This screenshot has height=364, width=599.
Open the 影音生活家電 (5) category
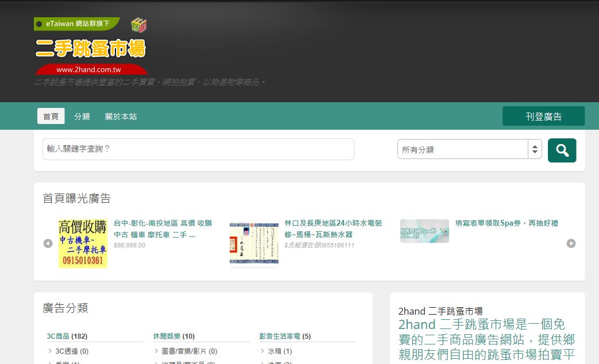click(x=285, y=336)
